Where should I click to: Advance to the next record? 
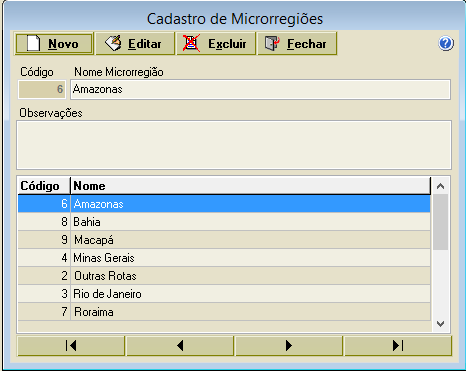pos(289,346)
